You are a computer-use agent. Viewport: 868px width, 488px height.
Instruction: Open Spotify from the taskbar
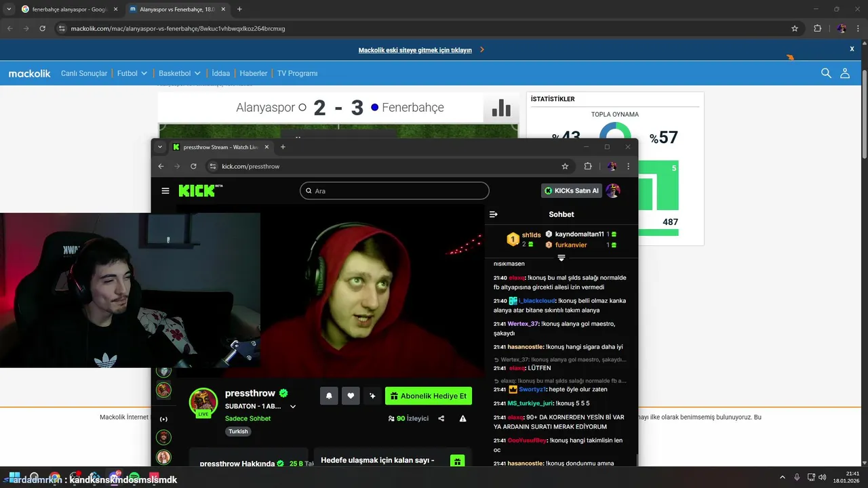(134, 477)
